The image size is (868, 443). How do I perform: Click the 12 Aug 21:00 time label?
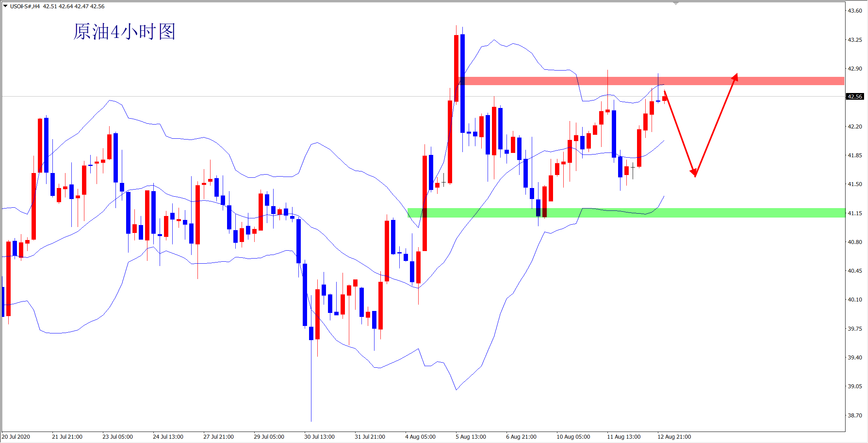674,437
